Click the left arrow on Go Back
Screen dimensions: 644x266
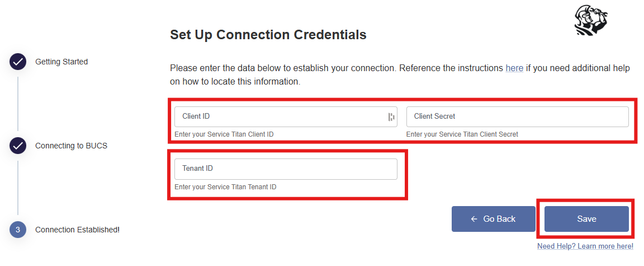(x=474, y=219)
